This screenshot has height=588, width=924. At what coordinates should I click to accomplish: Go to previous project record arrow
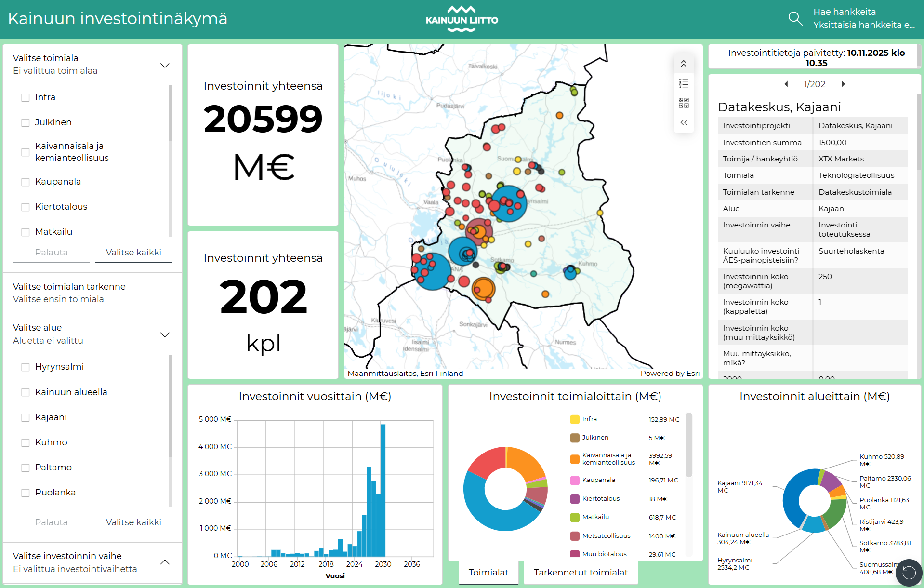786,84
